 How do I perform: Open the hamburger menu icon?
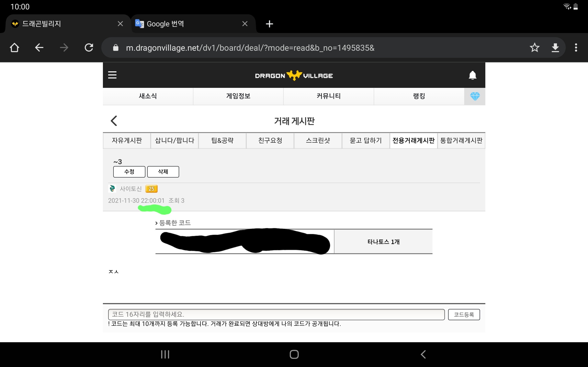112,75
